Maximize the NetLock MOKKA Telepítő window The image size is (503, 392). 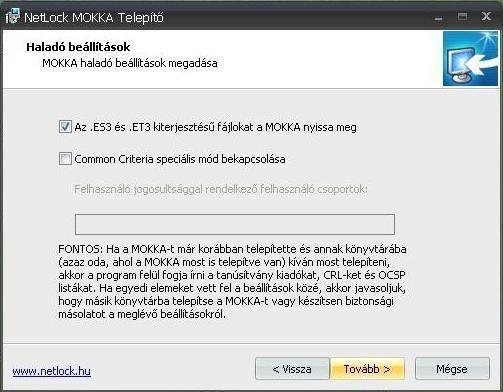click(462, 16)
